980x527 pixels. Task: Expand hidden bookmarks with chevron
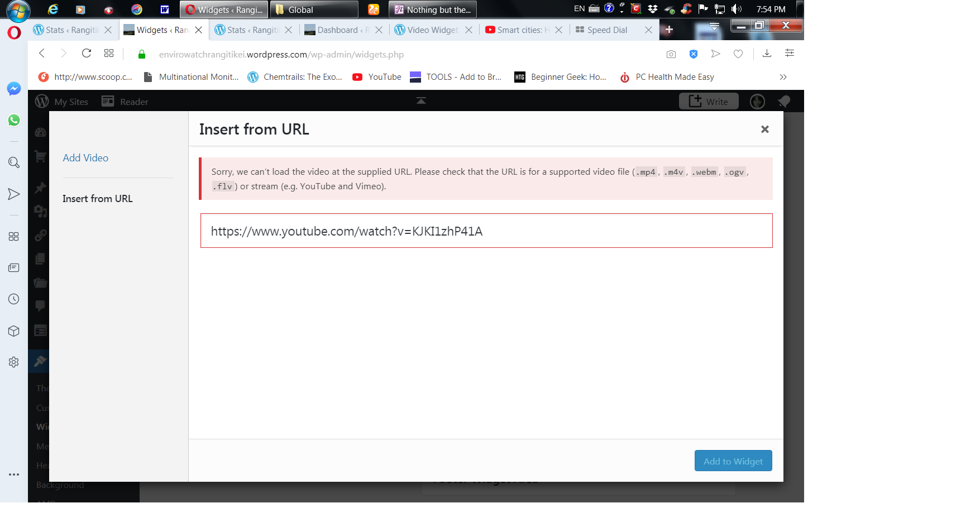point(783,77)
